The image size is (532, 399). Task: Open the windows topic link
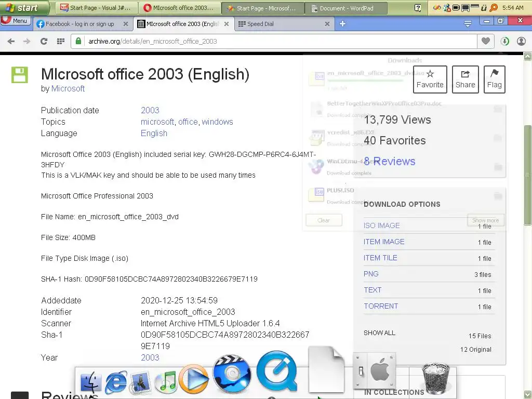(x=218, y=122)
